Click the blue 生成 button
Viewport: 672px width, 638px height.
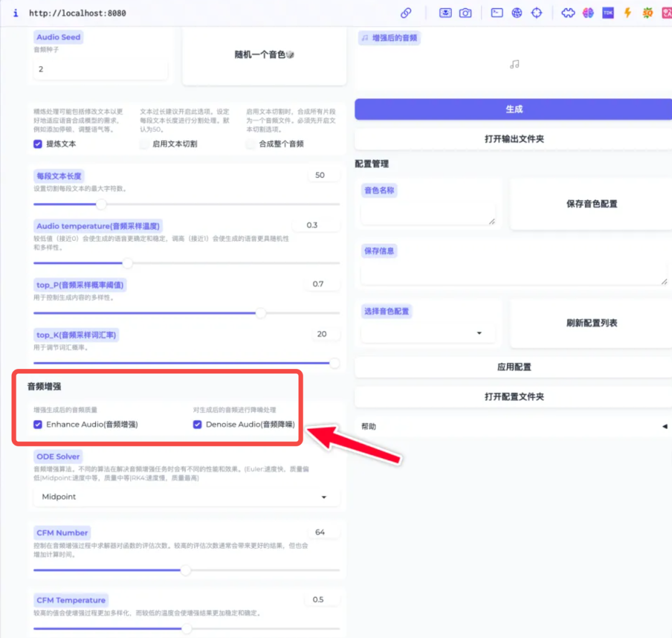pyautogui.click(x=513, y=110)
